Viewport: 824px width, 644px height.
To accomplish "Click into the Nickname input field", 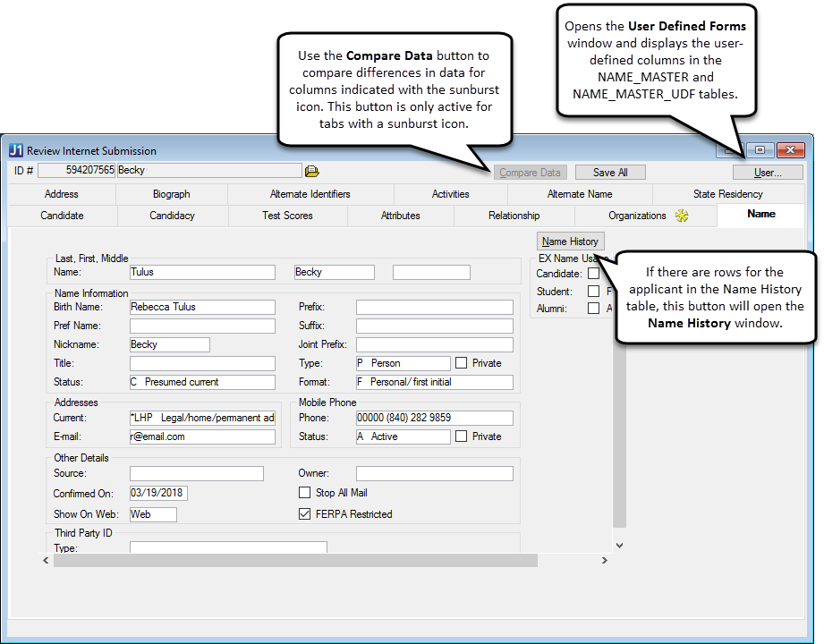I will click(x=169, y=344).
